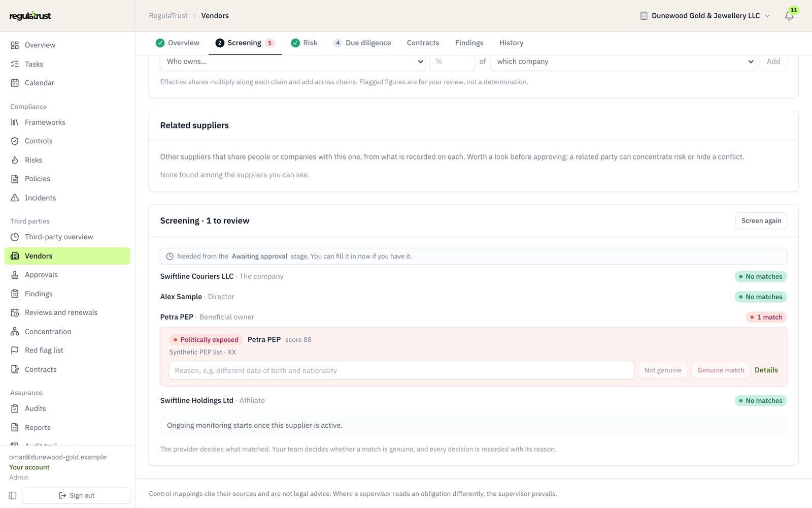Open the vendor Overview tab
Image resolution: width=812 pixels, height=508 pixels.
pos(178,43)
